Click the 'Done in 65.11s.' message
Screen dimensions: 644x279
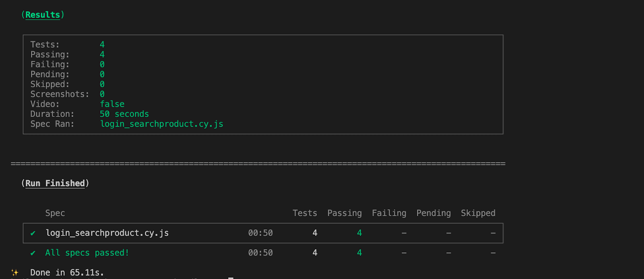67,273
